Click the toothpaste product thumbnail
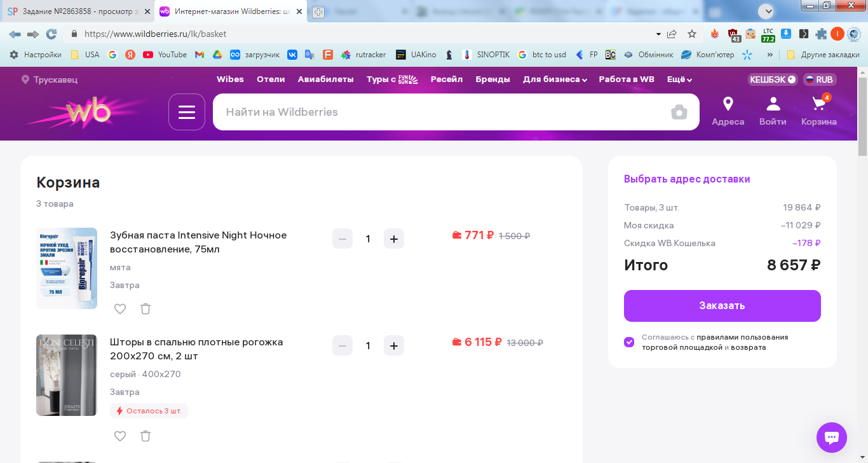Viewport: 868px width, 463px height. click(x=67, y=268)
